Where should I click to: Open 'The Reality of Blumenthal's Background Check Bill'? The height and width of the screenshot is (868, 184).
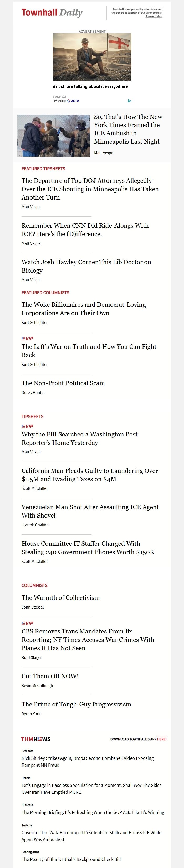tap(71, 859)
